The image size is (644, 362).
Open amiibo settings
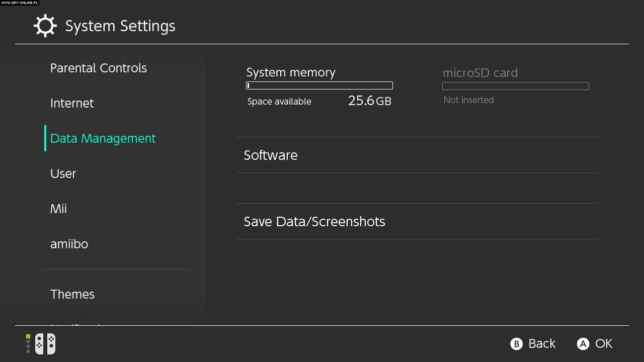coord(69,244)
